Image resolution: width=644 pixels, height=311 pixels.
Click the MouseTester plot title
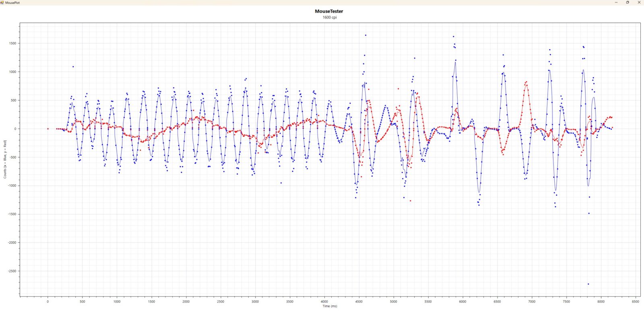(x=329, y=11)
